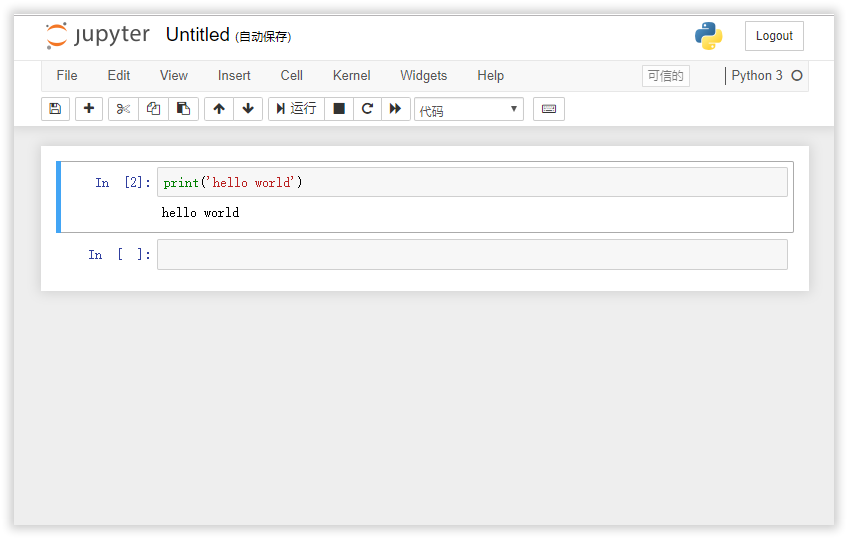Viewport: 848px width, 539px height.
Task: Click into the empty code cell input
Action: tap(472, 255)
